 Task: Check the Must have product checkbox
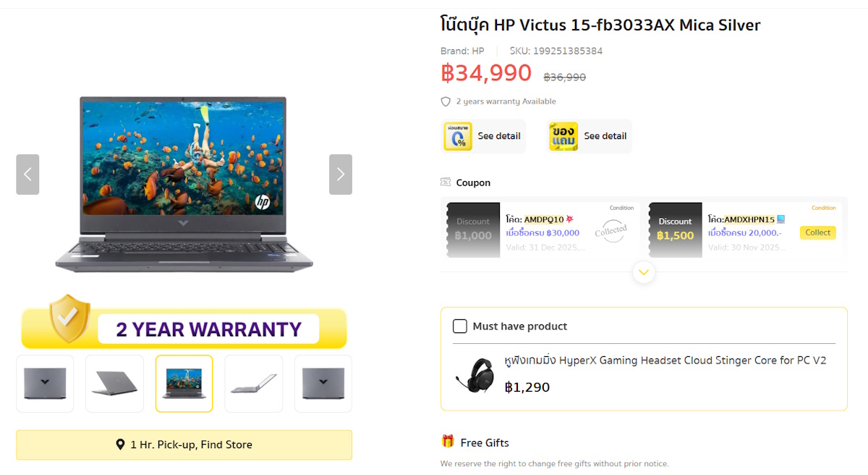point(460,326)
